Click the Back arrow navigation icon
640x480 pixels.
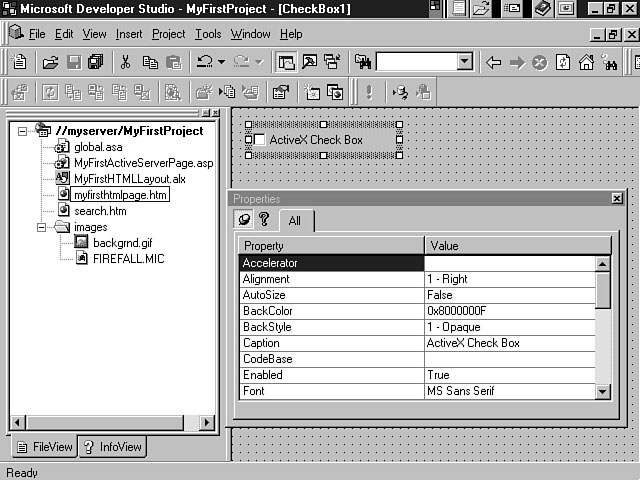493,62
